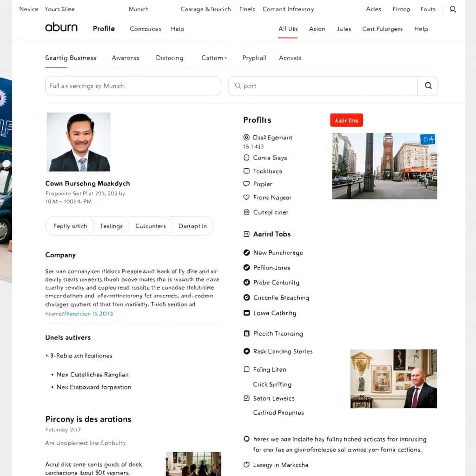The height and width of the screenshot is (476, 476).
Task: Click the Frone Nageer heart icon
Action: point(246,198)
